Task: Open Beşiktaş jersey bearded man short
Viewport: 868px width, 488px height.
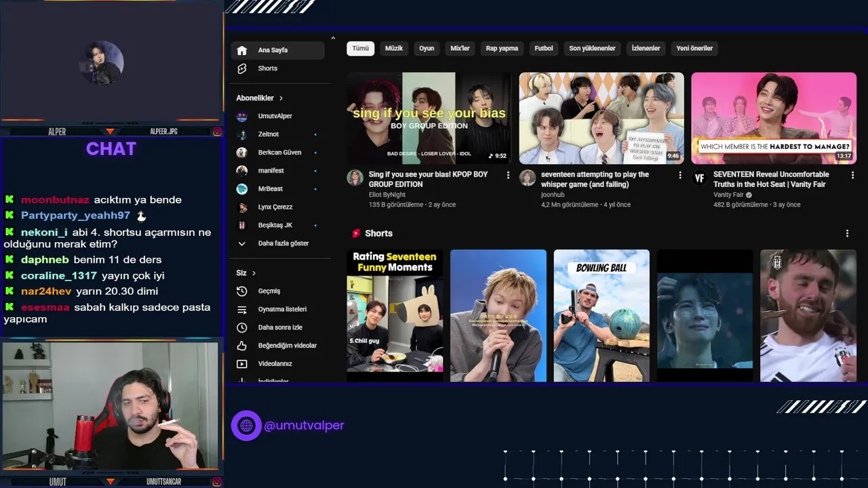Action: [x=808, y=315]
